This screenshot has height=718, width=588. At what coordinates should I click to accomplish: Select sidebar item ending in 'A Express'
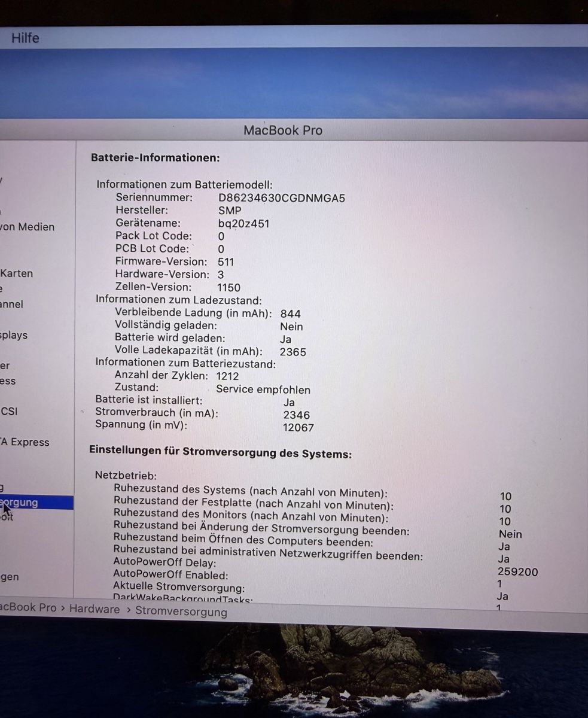[x=25, y=442]
